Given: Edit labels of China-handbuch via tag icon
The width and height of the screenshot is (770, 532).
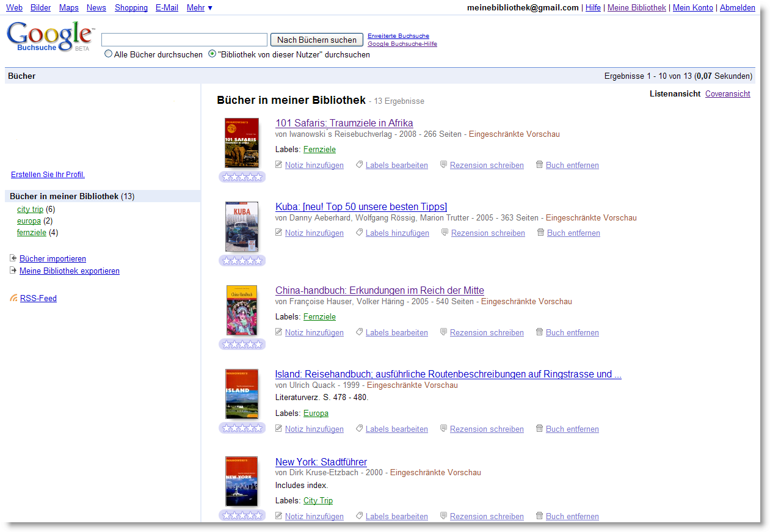Looking at the screenshot, I should (359, 332).
